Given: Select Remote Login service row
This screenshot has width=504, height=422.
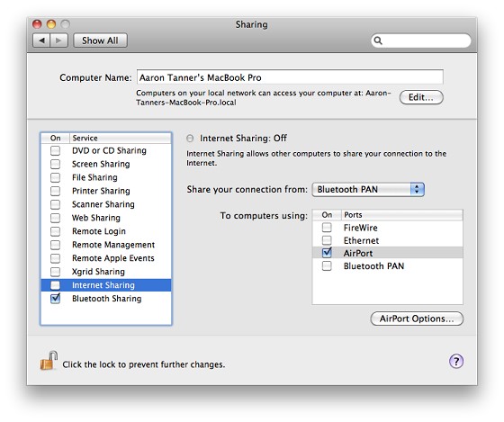Looking at the screenshot, I should (106, 231).
